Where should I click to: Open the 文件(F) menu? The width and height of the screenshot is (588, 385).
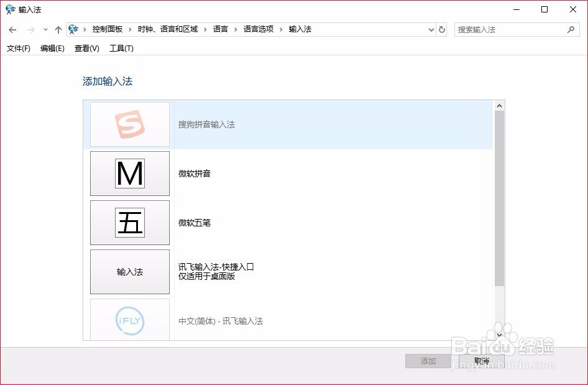17,48
